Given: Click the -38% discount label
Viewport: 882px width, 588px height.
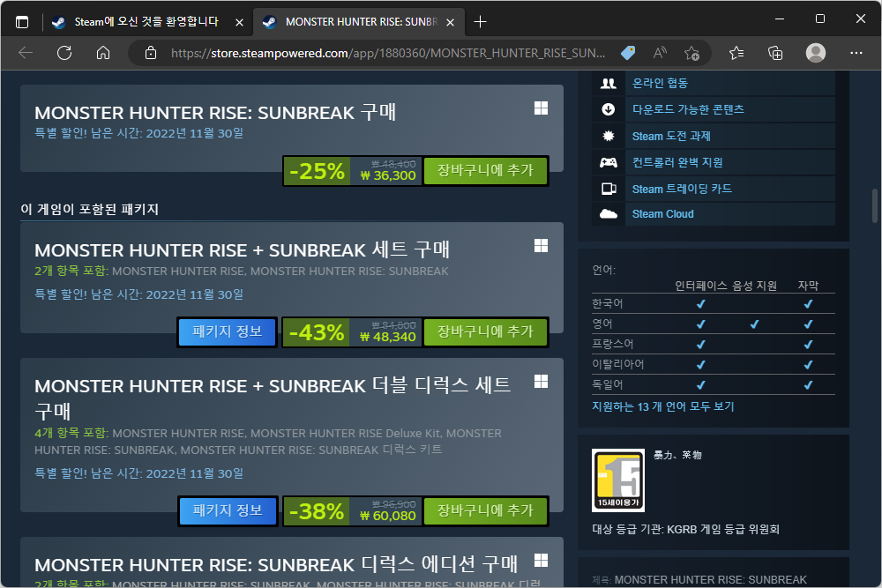Looking at the screenshot, I should tap(317, 511).
